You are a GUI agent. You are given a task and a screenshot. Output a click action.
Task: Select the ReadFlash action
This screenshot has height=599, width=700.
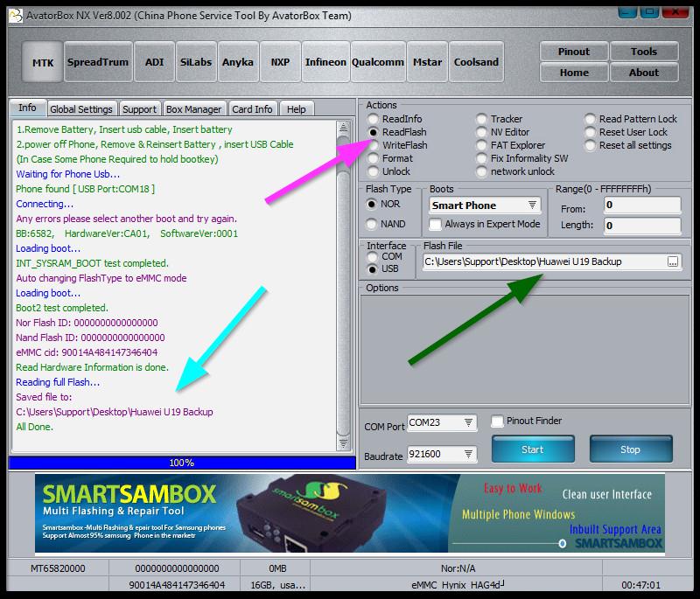[397, 132]
